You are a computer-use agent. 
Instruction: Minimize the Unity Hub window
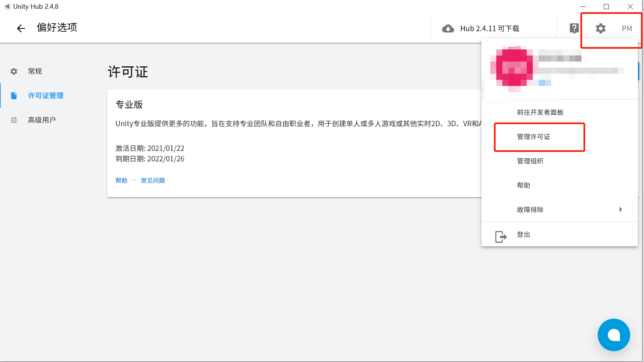point(583,6)
